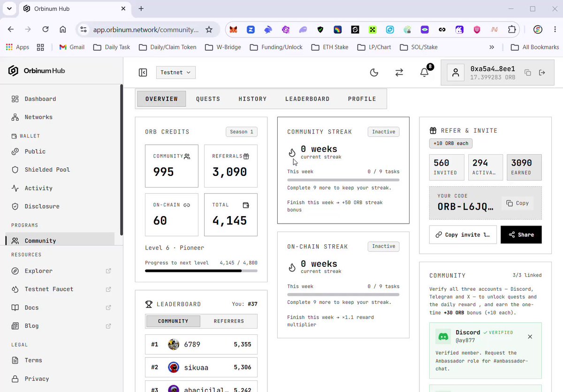563x392 pixels.
Task: Copy wallet address 0xa5a4…8ee1 icon
Action: coord(528,73)
